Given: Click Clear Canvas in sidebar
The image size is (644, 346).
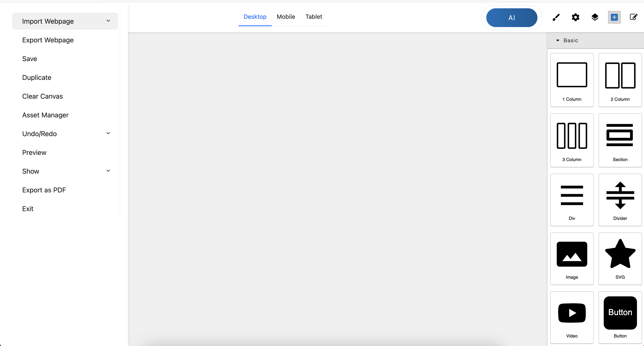Looking at the screenshot, I should [42, 96].
